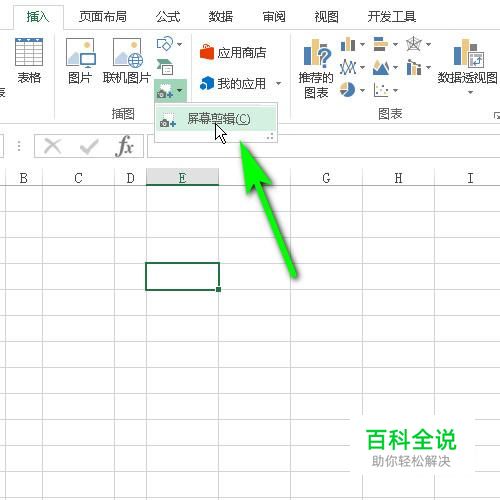Click the selected cell in column E

182,276
